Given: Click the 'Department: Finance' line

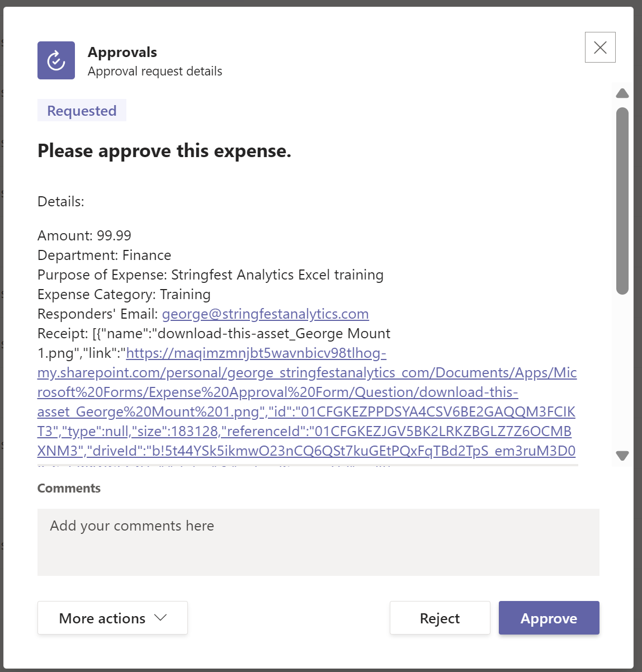Looking at the screenshot, I should [105, 255].
